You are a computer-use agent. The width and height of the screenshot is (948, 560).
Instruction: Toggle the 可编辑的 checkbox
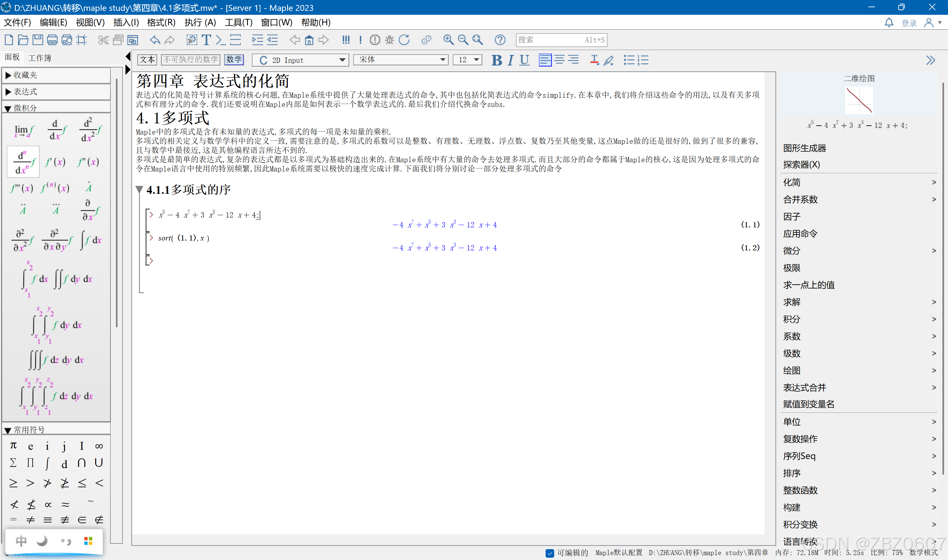549,553
